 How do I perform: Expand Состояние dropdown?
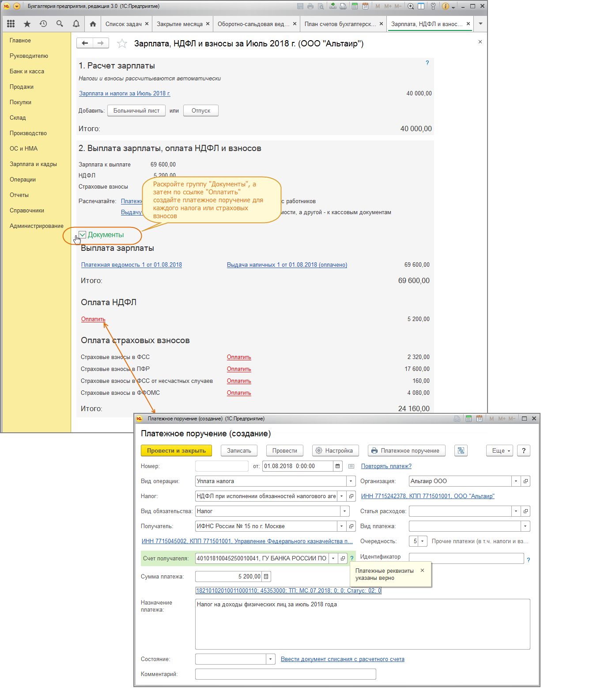270,659
